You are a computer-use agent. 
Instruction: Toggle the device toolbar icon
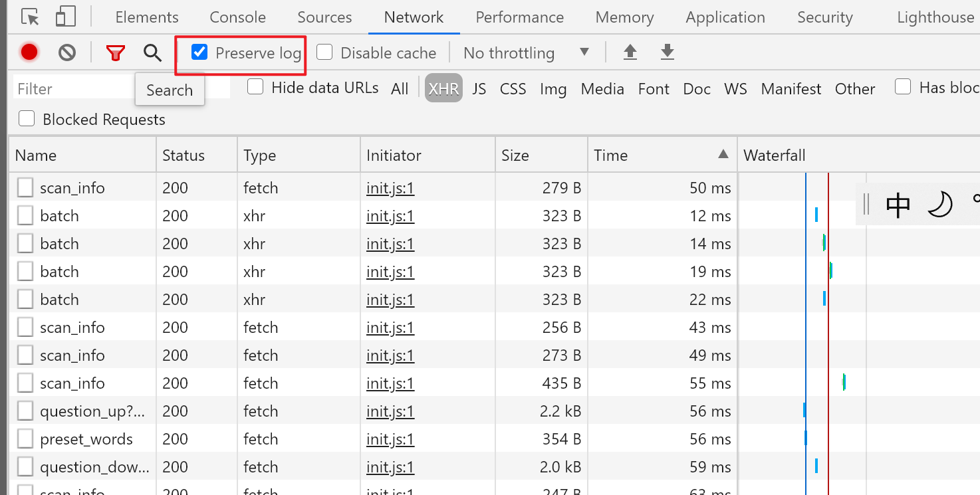[x=65, y=17]
